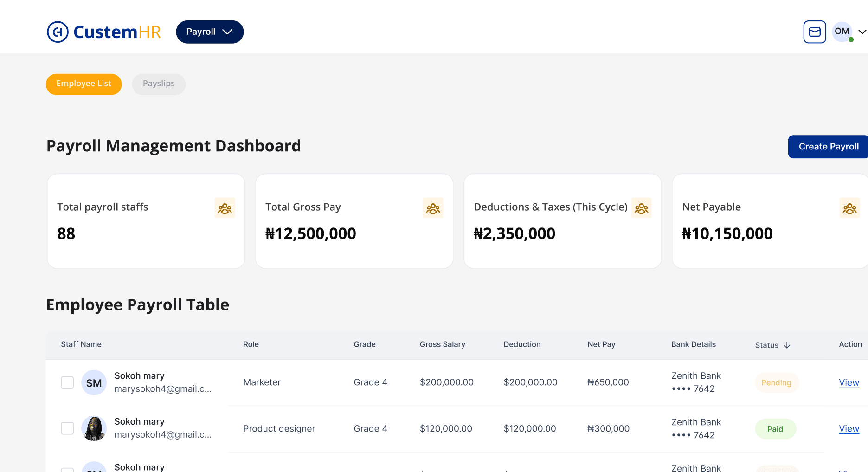Click the Grade 4 cell in the Product designer row
Viewport: 868px width, 472px height.
(371, 429)
